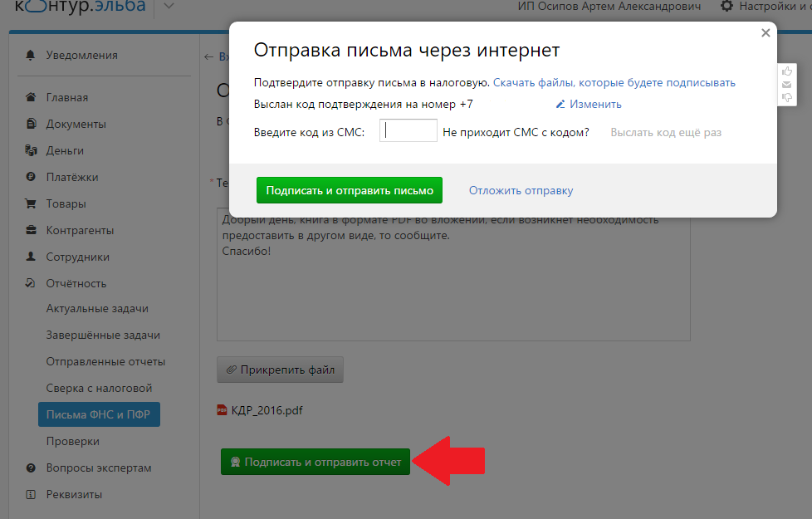Click Отложить отправку link

521,191
